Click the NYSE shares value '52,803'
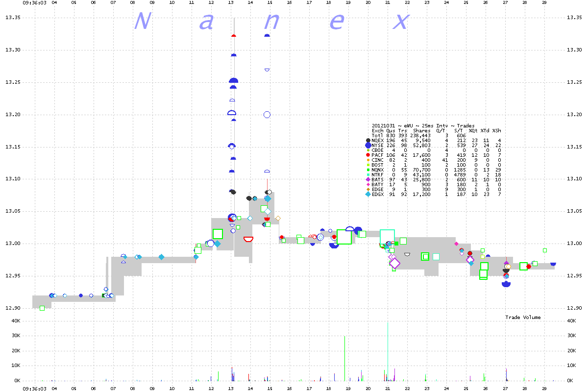The width and height of the screenshot is (588, 392). pos(422,146)
